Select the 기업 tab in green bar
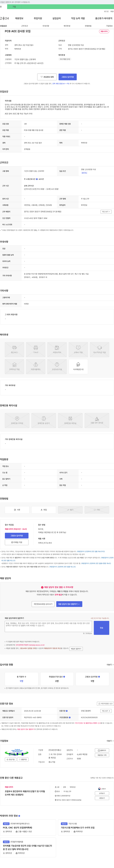The width and height of the screenshot is (114, 868). (14, 7)
